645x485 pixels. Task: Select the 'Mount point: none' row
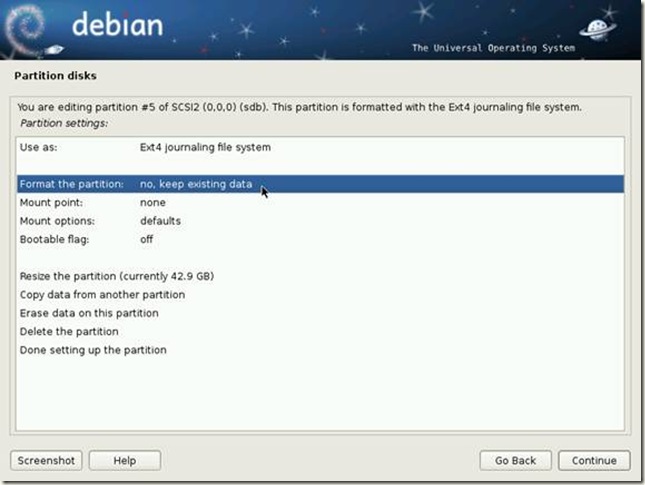coord(320,202)
